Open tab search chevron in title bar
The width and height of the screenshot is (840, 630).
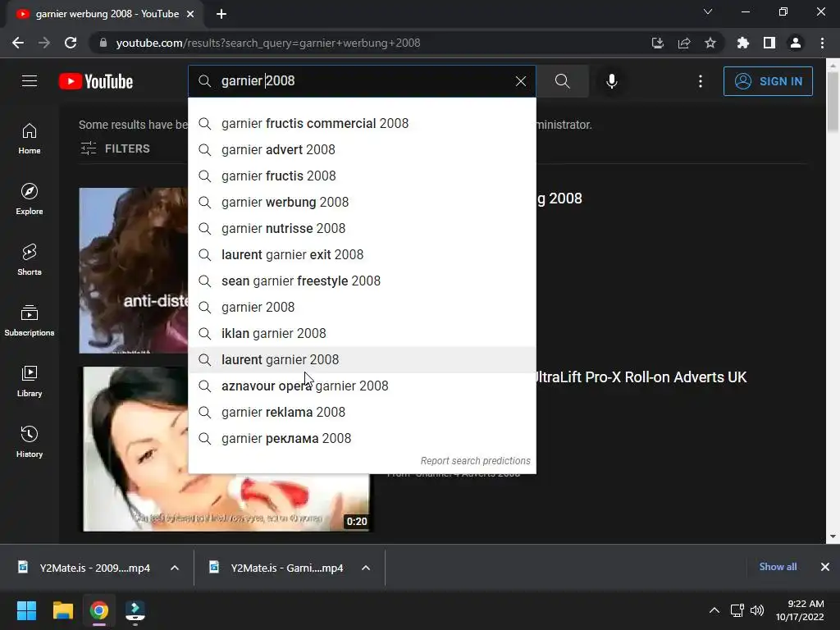tap(708, 11)
